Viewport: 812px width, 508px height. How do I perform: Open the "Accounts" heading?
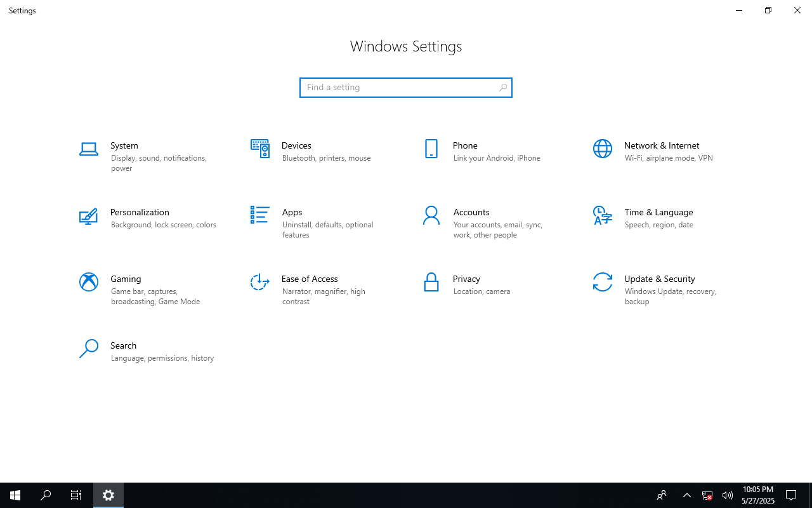point(471,212)
